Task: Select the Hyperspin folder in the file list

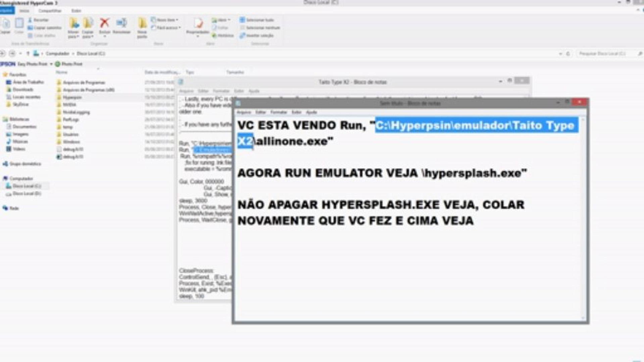Action: point(69,98)
